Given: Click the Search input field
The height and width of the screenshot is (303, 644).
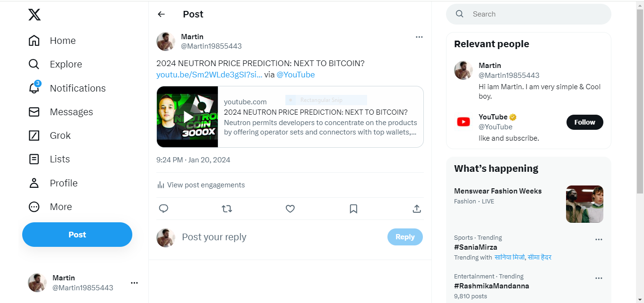Looking at the screenshot, I should point(534,14).
